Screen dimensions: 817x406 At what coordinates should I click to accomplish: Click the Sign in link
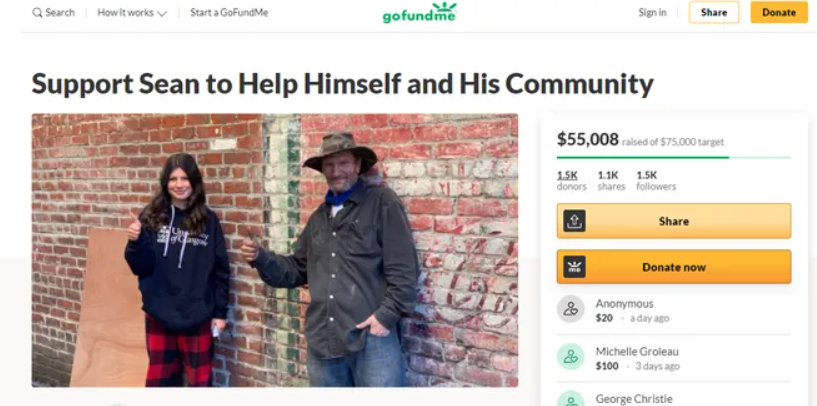tap(652, 13)
